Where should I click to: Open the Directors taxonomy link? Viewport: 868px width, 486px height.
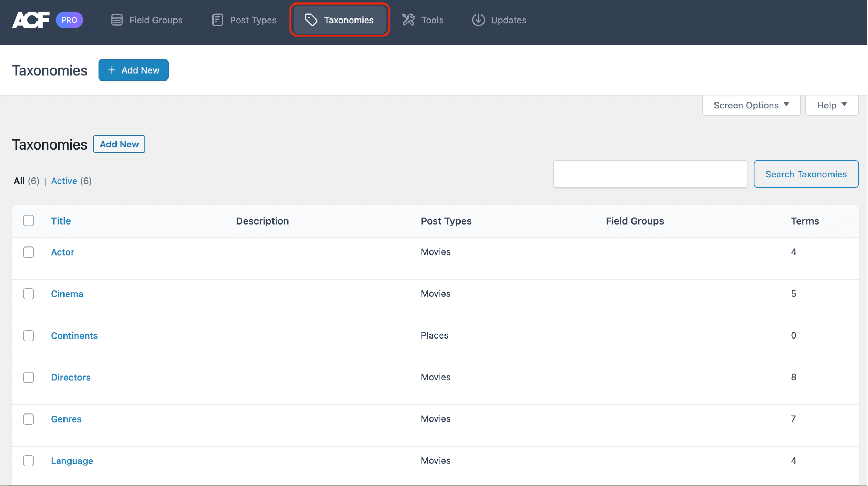tap(70, 377)
